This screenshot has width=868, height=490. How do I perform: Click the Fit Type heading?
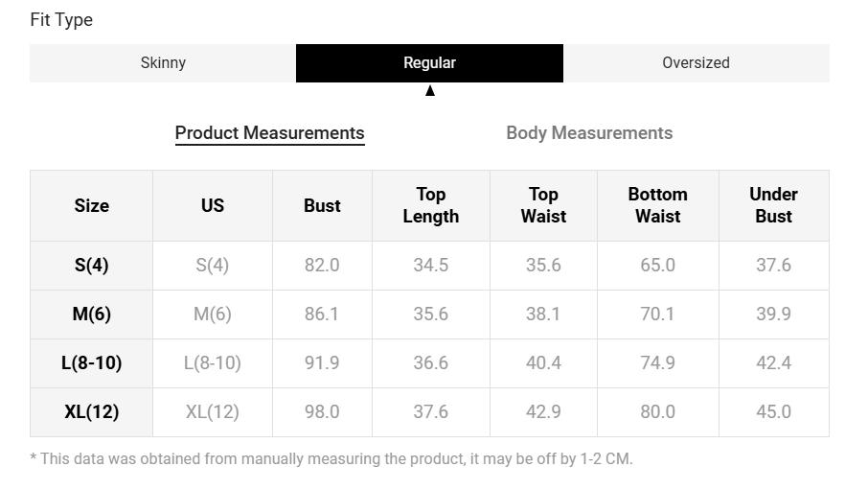pos(61,20)
